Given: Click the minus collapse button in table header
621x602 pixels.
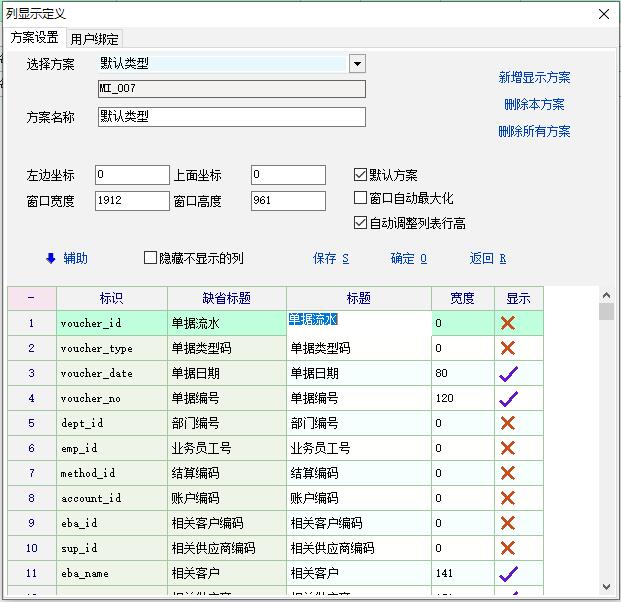Looking at the screenshot, I should 31,298.
